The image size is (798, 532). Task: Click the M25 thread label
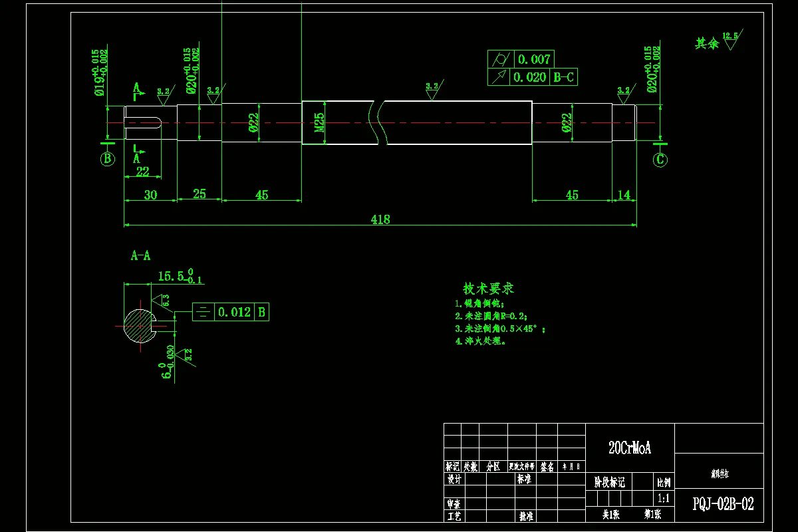pos(320,123)
